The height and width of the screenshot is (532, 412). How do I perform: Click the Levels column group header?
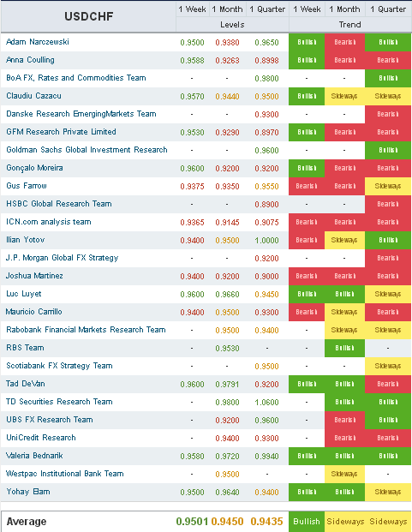click(232, 25)
